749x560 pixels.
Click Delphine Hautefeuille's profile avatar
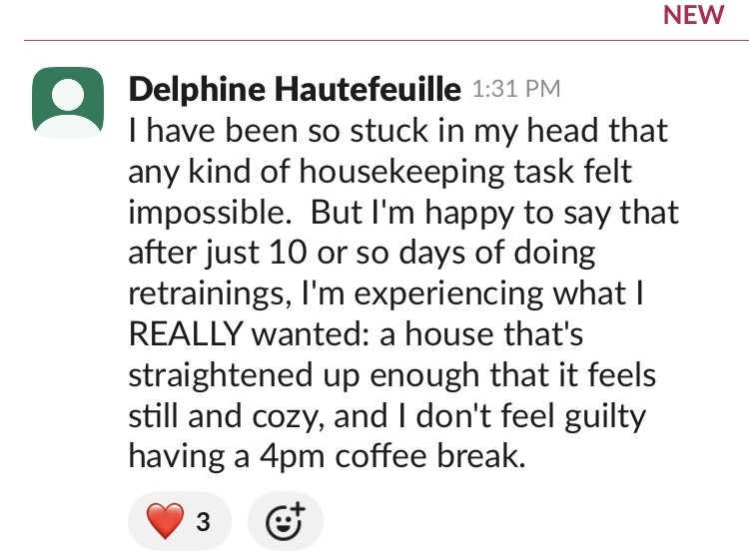(x=68, y=102)
